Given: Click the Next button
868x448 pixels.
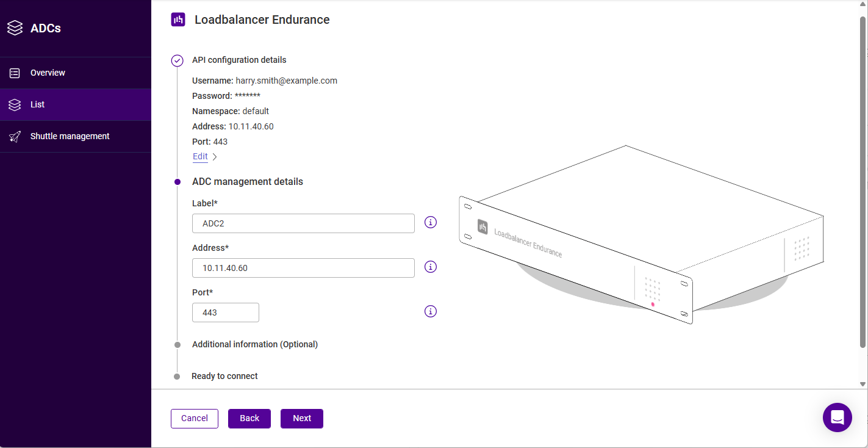Looking at the screenshot, I should point(302,418).
